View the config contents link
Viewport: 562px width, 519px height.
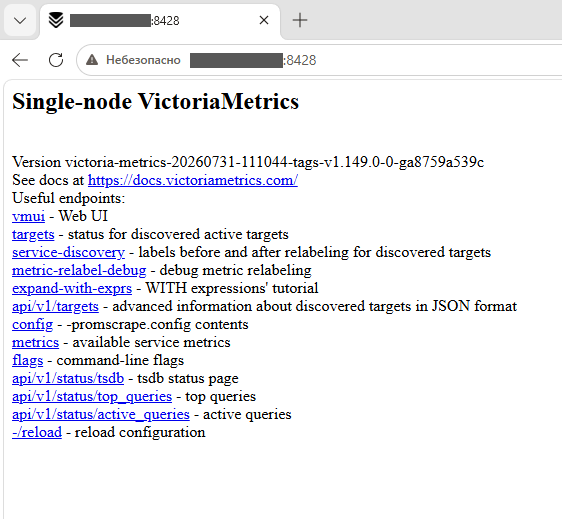(x=32, y=325)
